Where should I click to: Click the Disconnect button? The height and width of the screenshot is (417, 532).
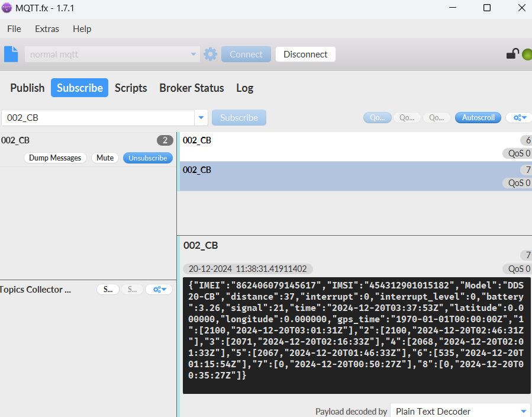(305, 54)
